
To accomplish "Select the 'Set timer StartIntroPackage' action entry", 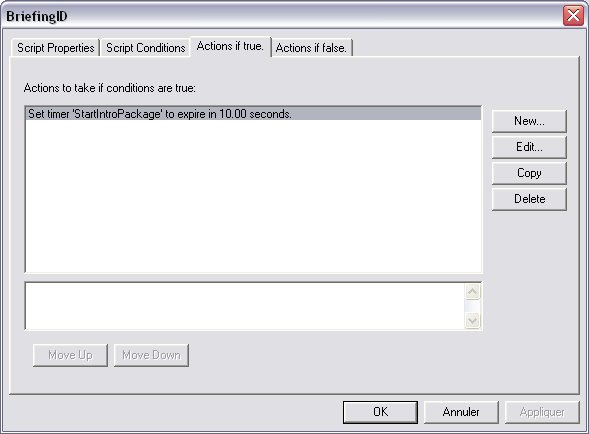I will [253, 114].
